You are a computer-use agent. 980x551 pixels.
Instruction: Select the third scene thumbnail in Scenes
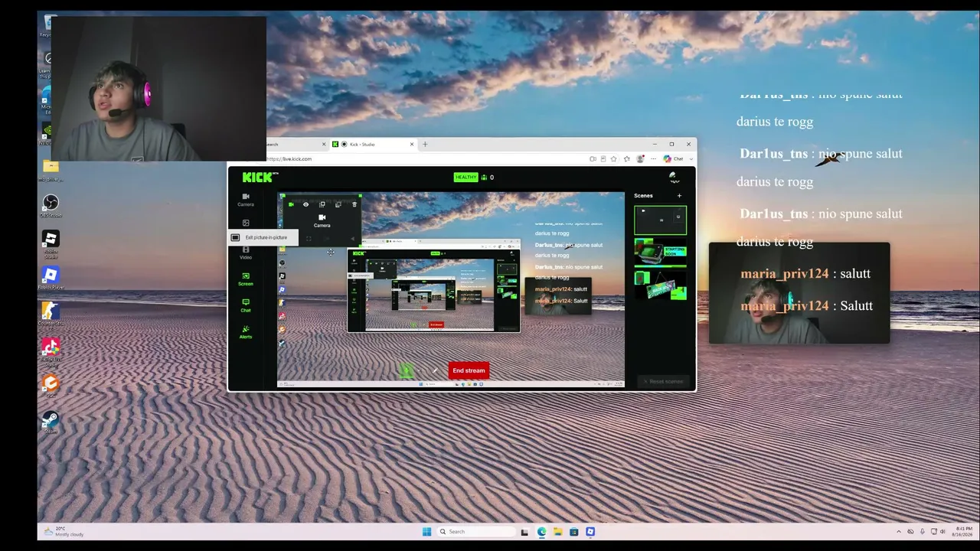pyautogui.click(x=660, y=285)
